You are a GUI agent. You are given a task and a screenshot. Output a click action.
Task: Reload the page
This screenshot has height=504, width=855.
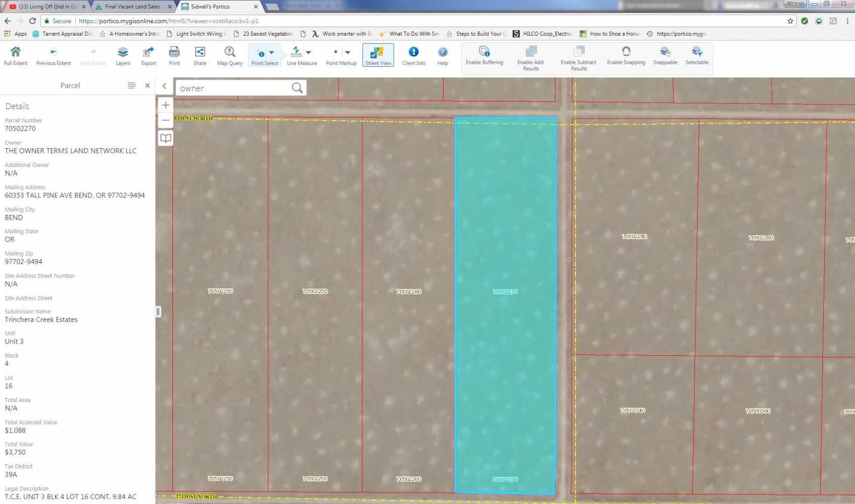tap(33, 21)
